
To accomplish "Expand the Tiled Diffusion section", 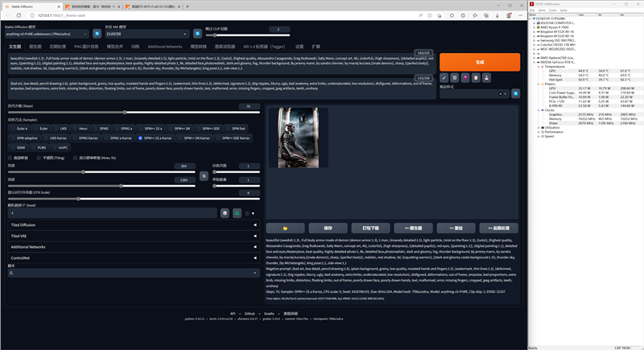I will point(134,224).
